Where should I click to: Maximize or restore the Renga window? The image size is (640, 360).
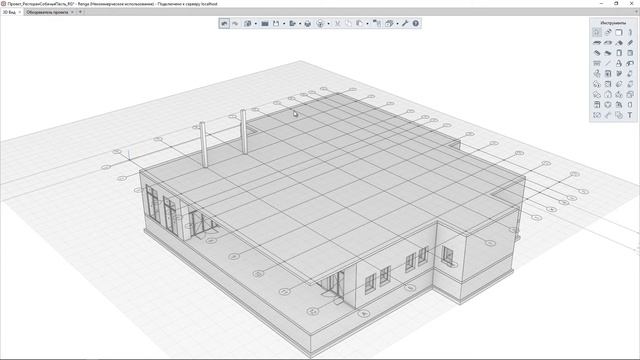(616, 3)
